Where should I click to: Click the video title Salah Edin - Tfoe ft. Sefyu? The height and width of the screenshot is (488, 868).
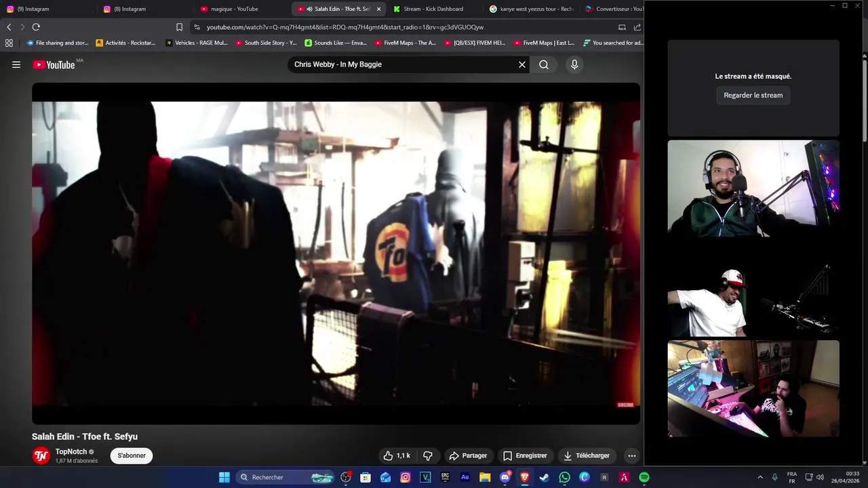(x=85, y=436)
